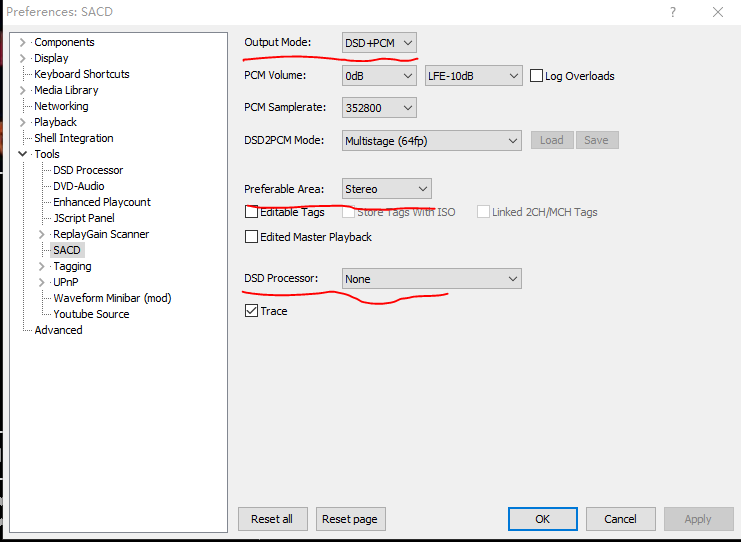Expand the Playback tree arrow
Viewport: 741px width, 542px height.
click(23, 122)
